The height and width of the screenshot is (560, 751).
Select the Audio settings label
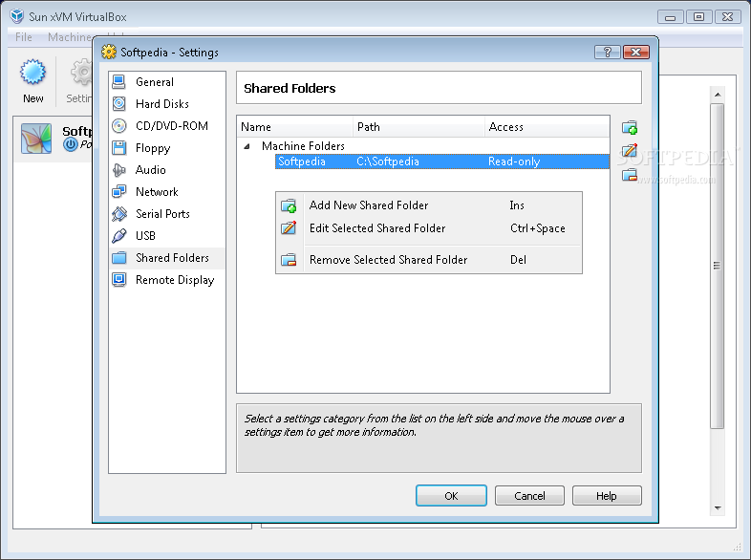(x=151, y=170)
